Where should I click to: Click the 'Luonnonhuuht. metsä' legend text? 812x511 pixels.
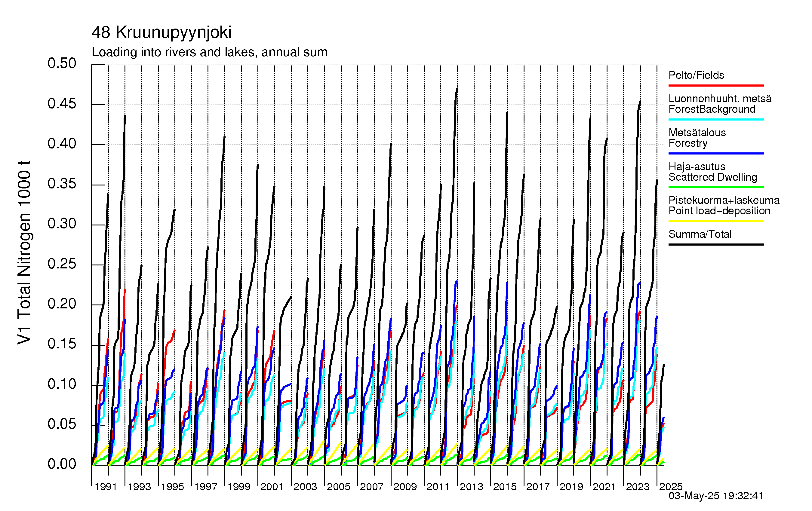pos(720,99)
